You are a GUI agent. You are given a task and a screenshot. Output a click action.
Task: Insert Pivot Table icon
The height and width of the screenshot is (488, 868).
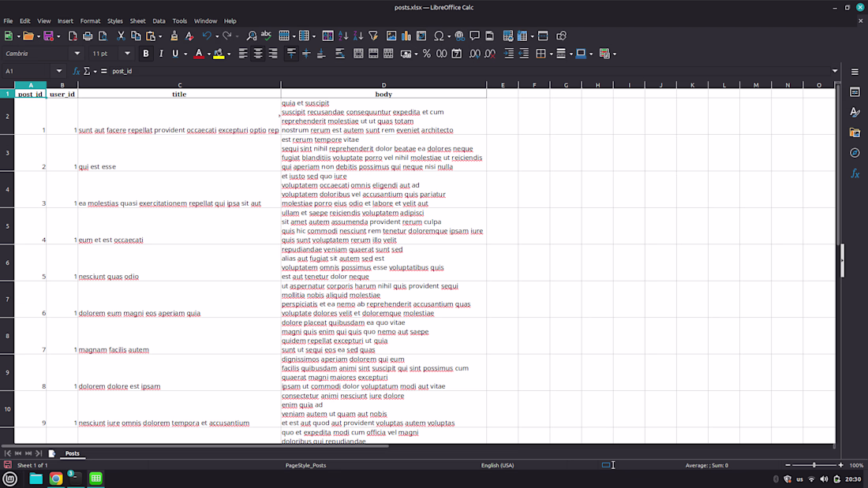[x=421, y=36]
